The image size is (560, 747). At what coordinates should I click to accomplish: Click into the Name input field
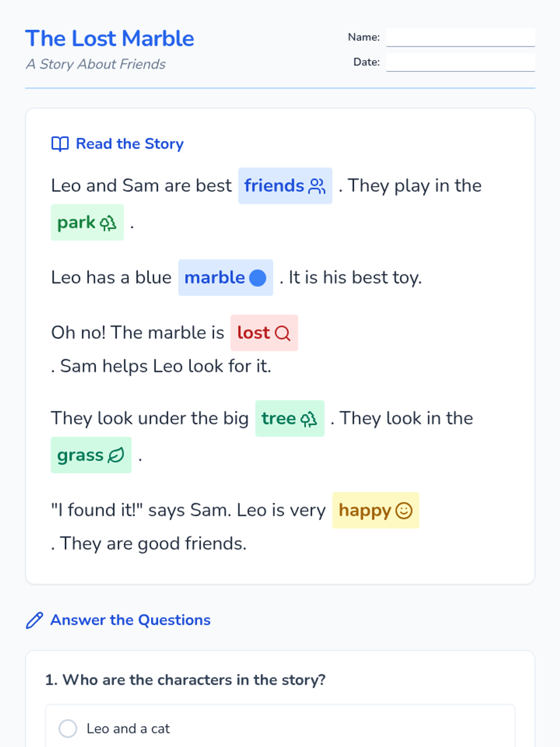(460, 37)
